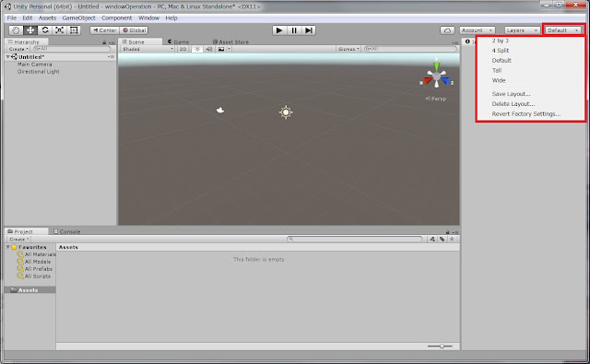Select Main Camera in Hierarchy
Image resolution: width=590 pixels, height=364 pixels.
(35, 65)
